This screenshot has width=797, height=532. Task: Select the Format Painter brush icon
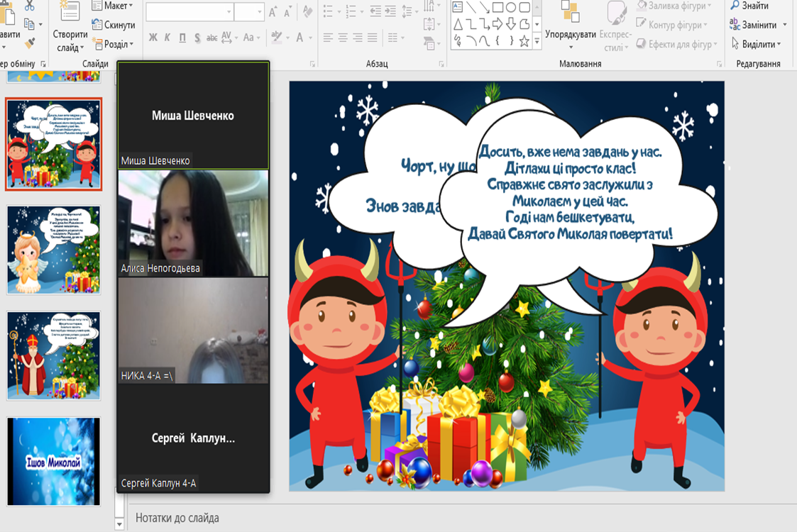pos(29,44)
